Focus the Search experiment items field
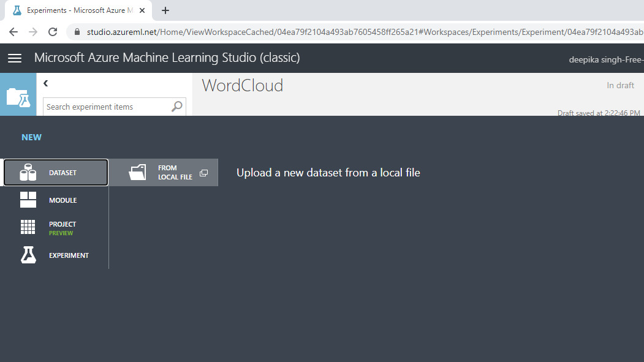This screenshot has width=644, height=362. pyautogui.click(x=114, y=107)
